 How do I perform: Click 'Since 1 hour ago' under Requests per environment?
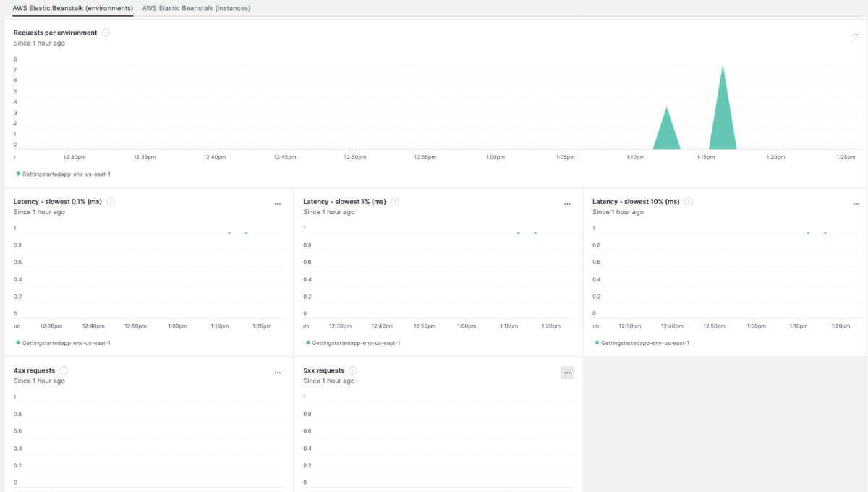[39, 43]
